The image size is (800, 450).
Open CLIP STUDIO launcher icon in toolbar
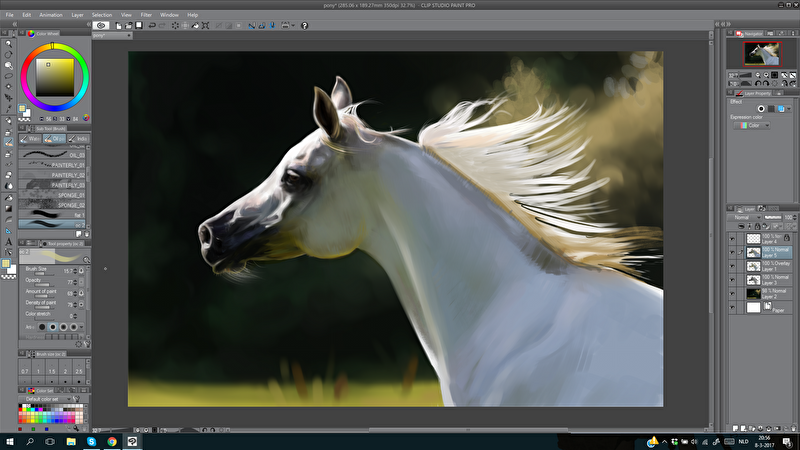pos(101,26)
